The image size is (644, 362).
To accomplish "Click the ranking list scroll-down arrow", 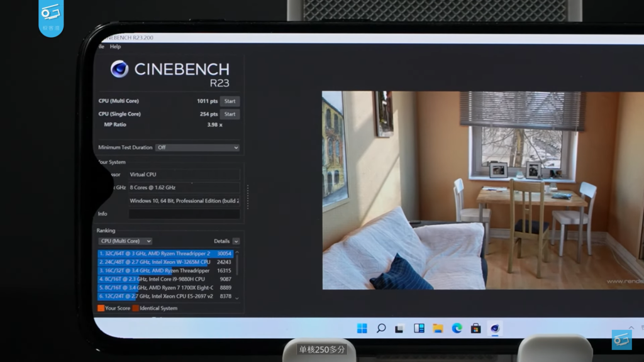I will click(237, 299).
